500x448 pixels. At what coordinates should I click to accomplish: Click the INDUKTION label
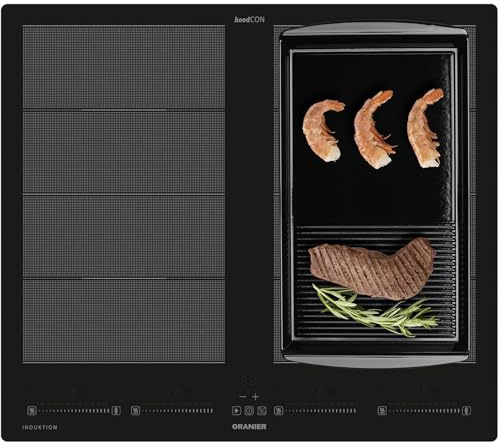point(40,427)
